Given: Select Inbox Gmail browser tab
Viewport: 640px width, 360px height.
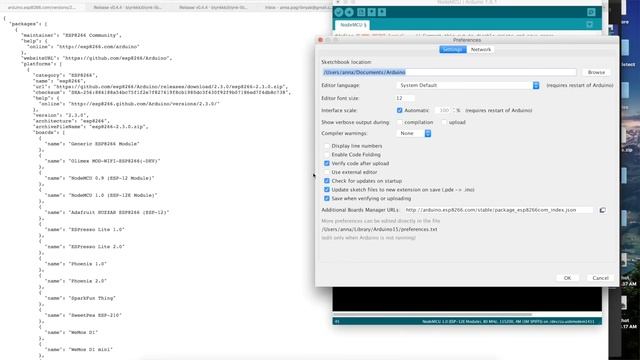Looking at the screenshot, I should pyautogui.click(x=298, y=7).
